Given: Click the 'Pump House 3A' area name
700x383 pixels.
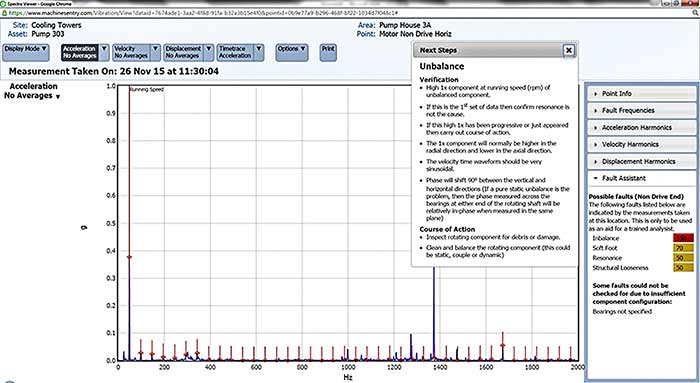Looking at the screenshot, I should 405,25.
